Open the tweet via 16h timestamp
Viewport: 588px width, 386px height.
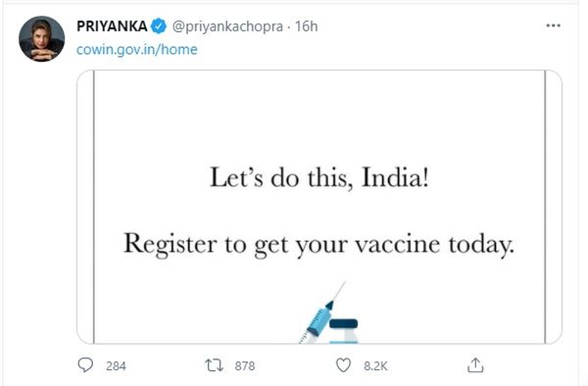coord(306,26)
